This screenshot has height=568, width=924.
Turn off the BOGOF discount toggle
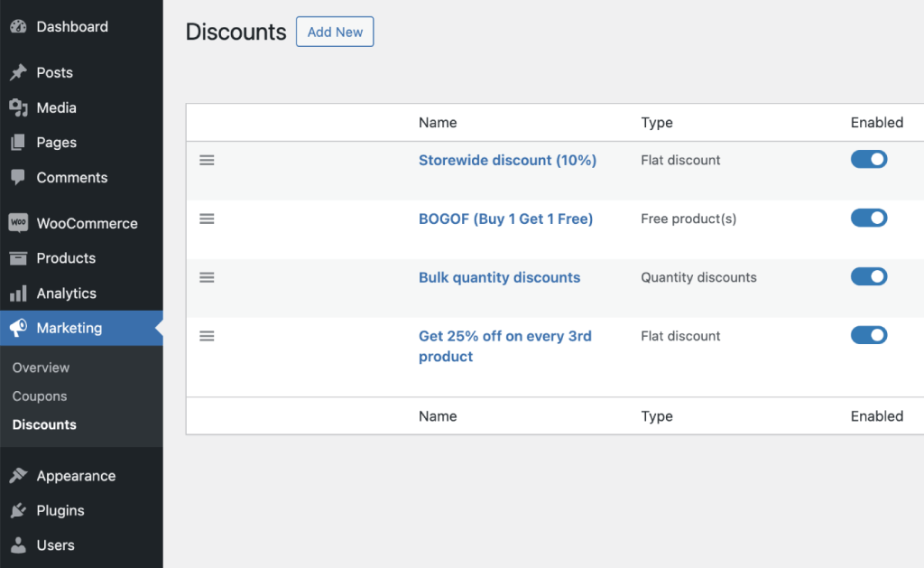point(868,218)
